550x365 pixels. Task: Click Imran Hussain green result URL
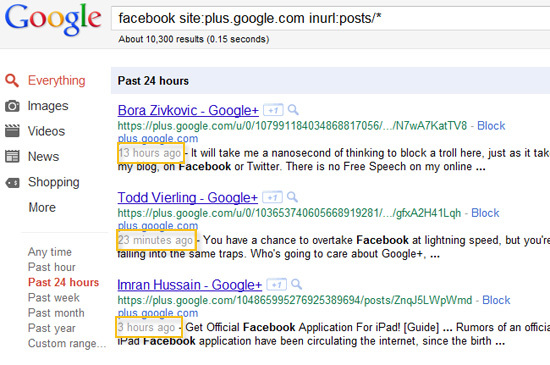[295, 300]
